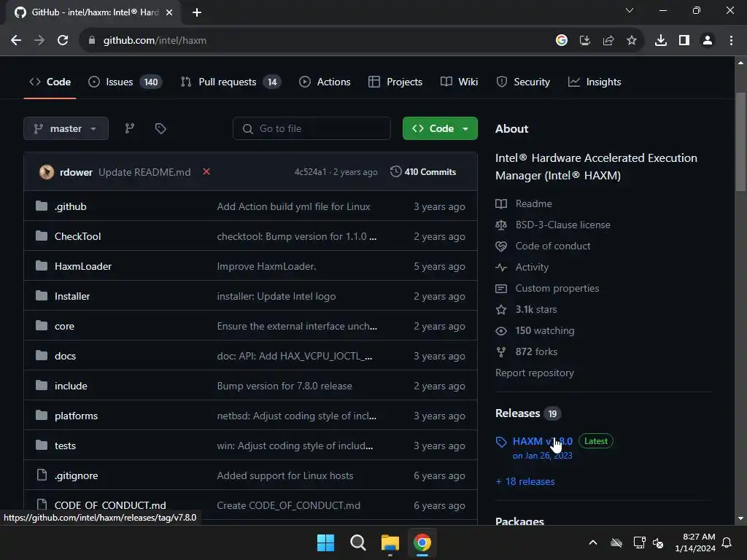Open the Releases heading link

[x=528, y=413]
